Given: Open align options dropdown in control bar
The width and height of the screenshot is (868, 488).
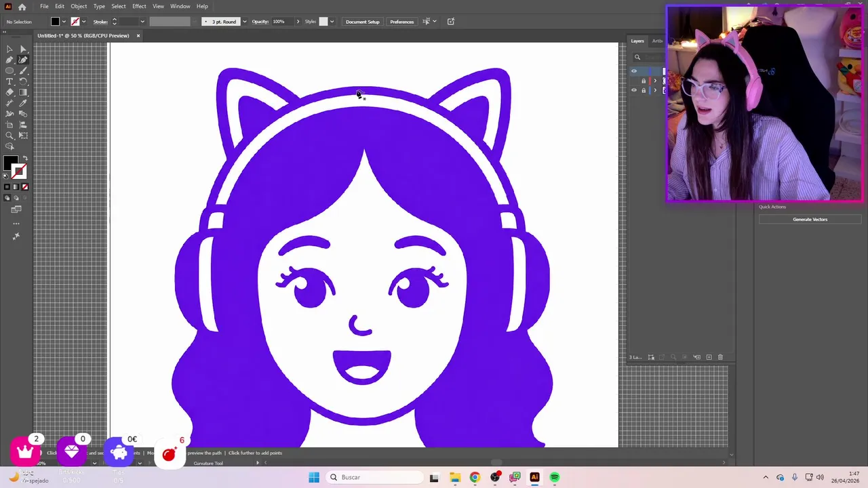Looking at the screenshot, I should coord(434,22).
